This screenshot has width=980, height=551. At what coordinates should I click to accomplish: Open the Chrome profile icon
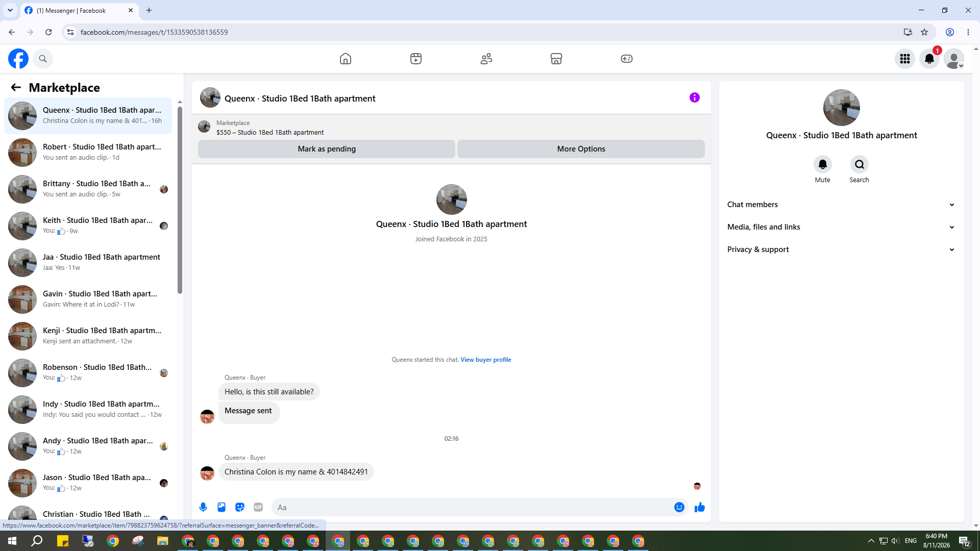[950, 32]
